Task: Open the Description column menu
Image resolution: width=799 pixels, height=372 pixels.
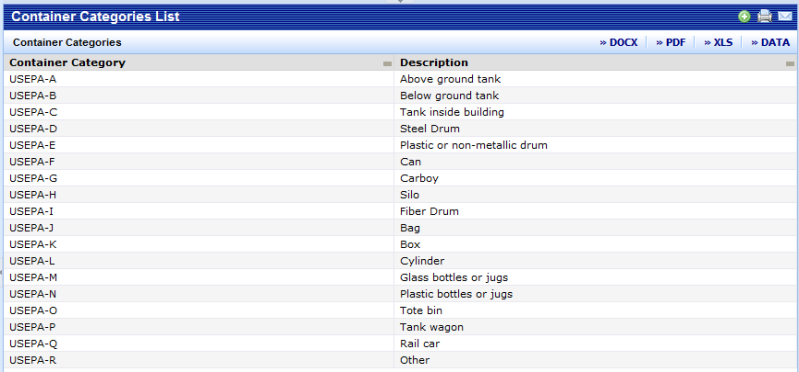Action: (790, 64)
